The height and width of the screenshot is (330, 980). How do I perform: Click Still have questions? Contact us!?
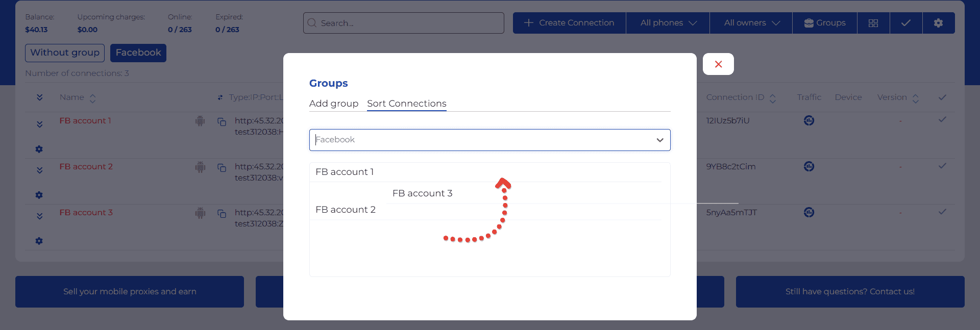(x=850, y=292)
